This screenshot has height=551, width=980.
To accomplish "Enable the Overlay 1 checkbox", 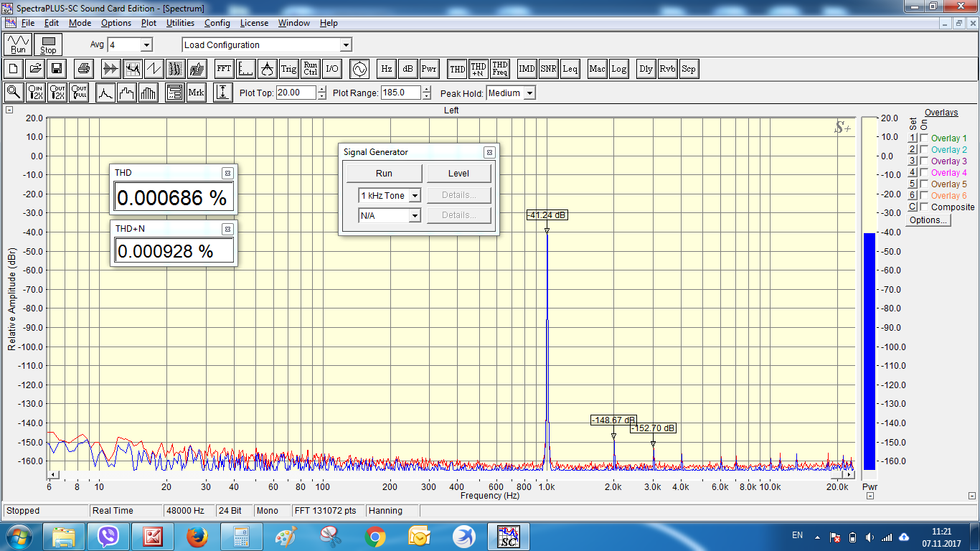I will pyautogui.click(x=924, y=138).
